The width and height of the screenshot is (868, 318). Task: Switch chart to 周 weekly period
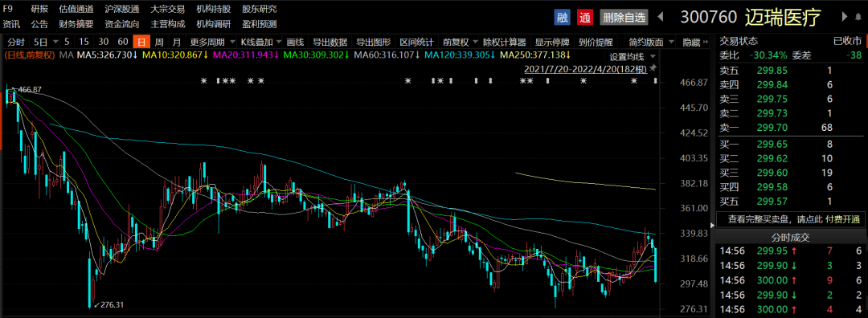click(x=159, y=42)
